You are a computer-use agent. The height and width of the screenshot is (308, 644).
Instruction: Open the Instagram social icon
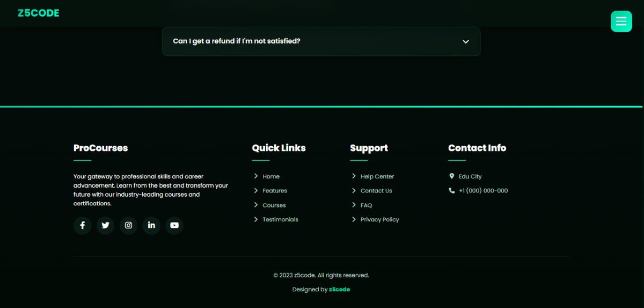[128, 225]
